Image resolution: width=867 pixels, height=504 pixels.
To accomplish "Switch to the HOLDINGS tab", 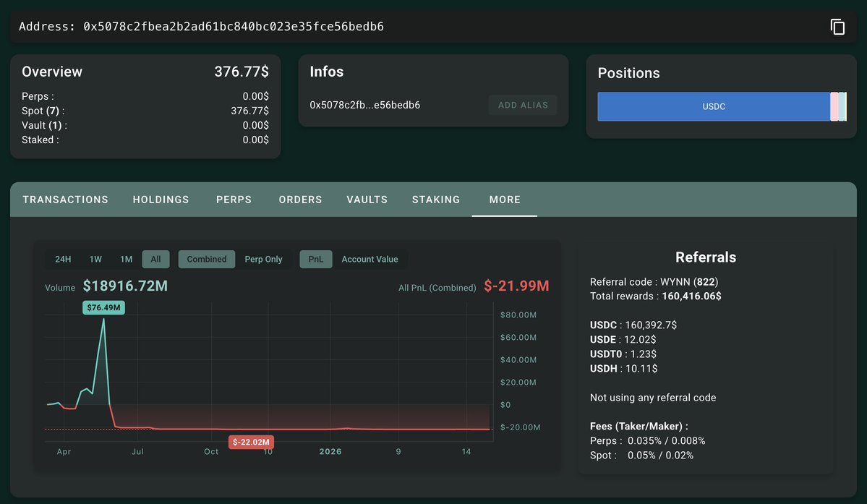I will 161,200.
